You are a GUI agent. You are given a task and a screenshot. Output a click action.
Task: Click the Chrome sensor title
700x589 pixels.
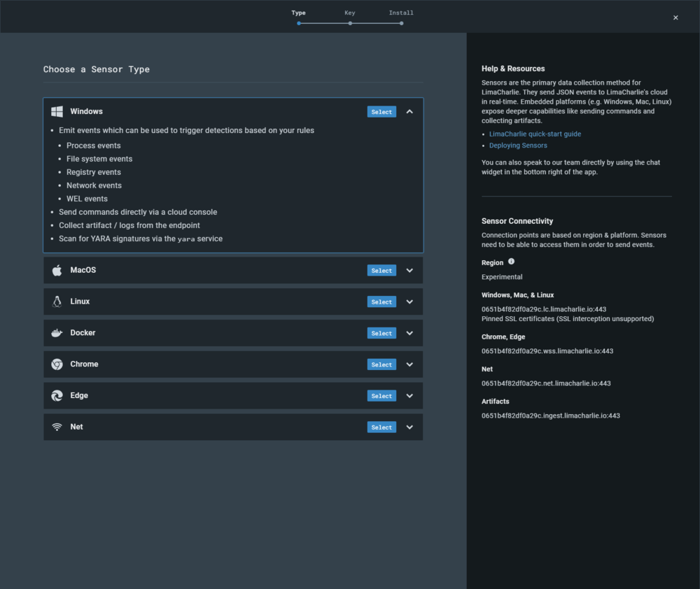[x=84, y=364]
